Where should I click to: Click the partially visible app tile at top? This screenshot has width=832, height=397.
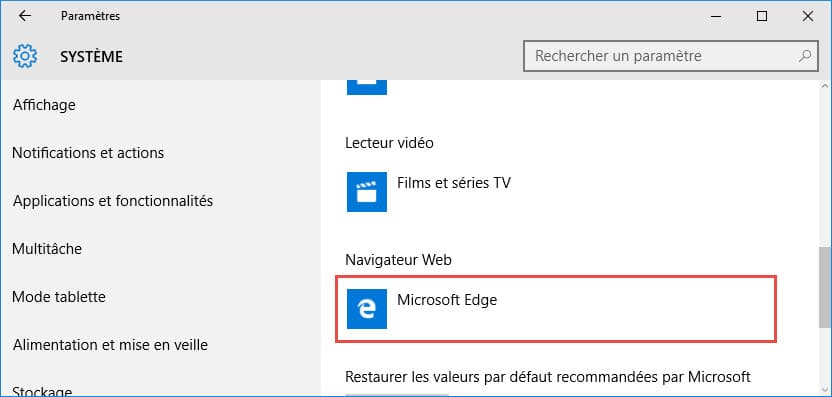pos(367,88)
